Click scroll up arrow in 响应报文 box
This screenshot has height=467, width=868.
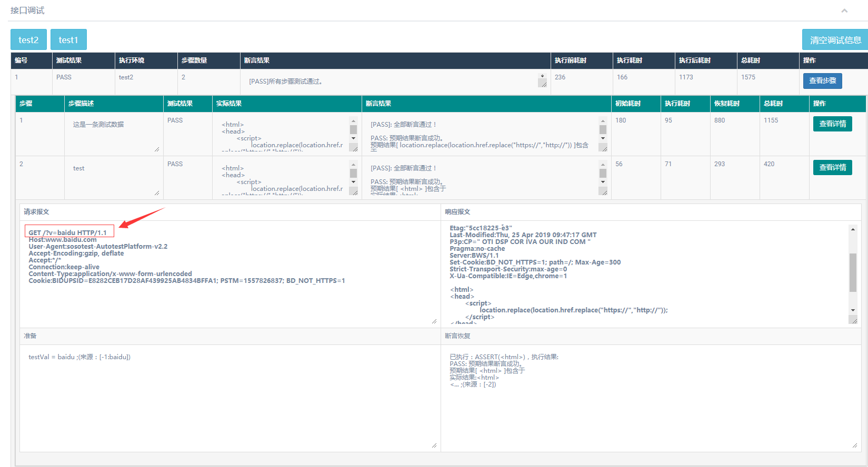click(x=853, y=229)
